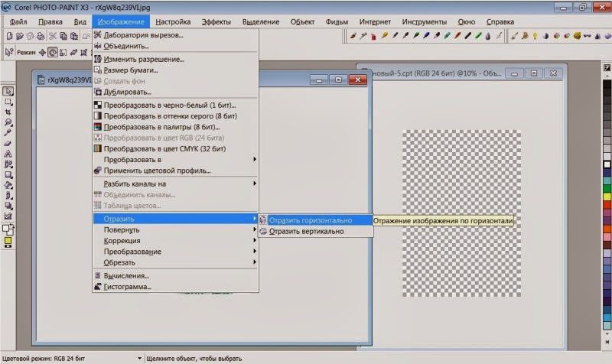Click the yellow fill color swatch in toolbox
612x364 pixels.
click(x=8, y=242)
